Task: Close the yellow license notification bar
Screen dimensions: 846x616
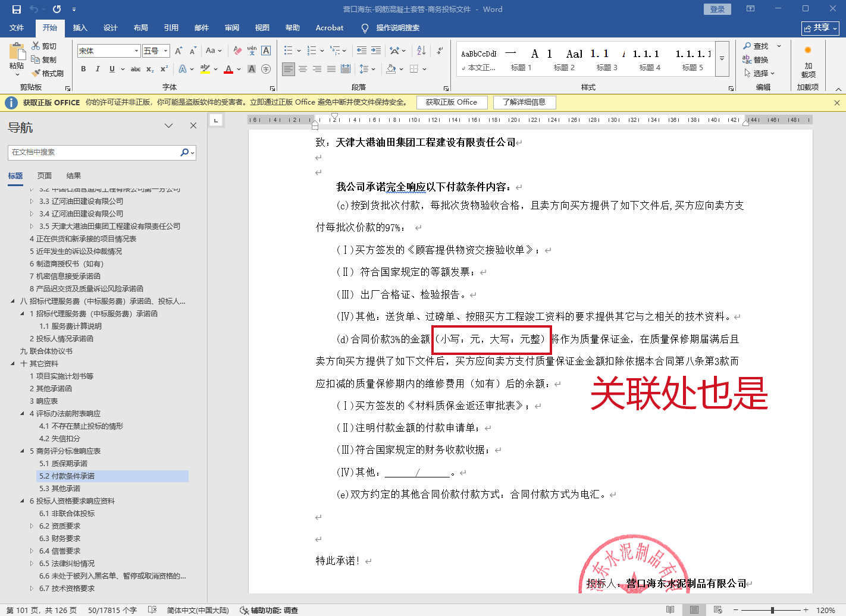Action: pyautogui.click(x=837, y=103)
